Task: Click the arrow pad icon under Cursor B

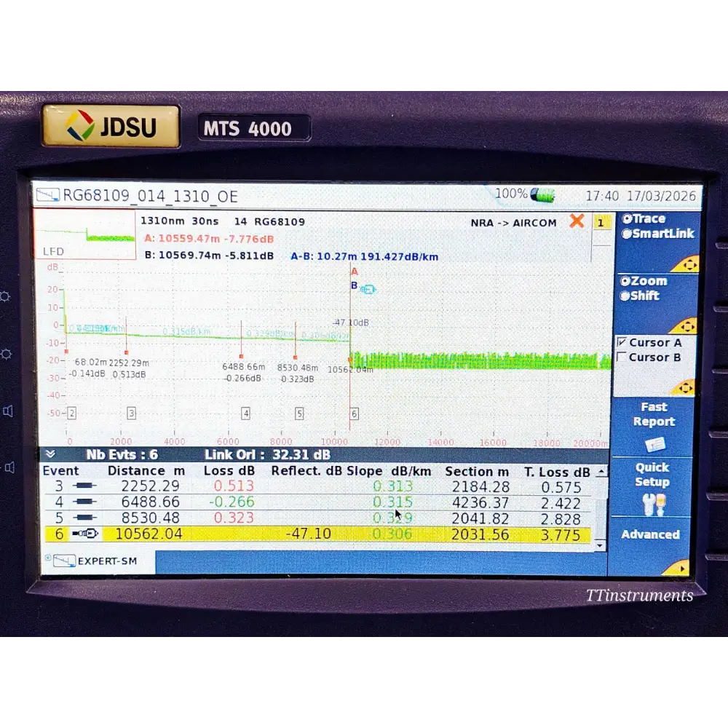Action: click(x=685, y=388)
